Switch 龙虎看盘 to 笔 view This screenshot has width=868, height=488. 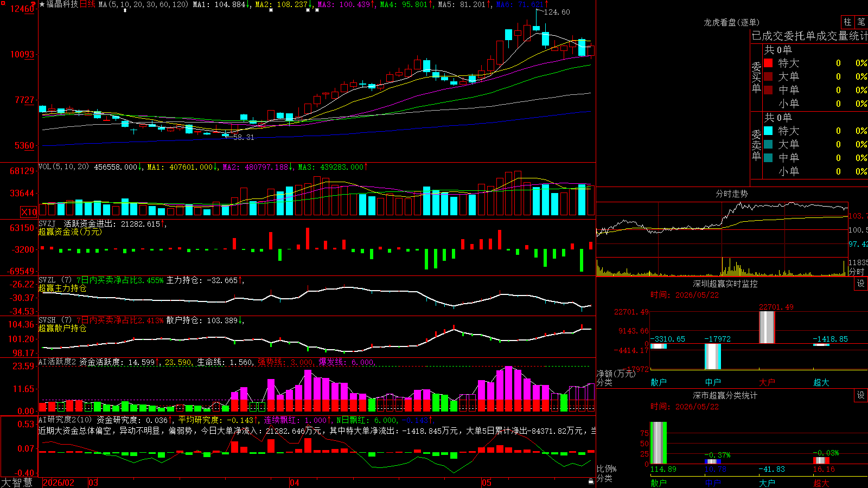(861, 22)
